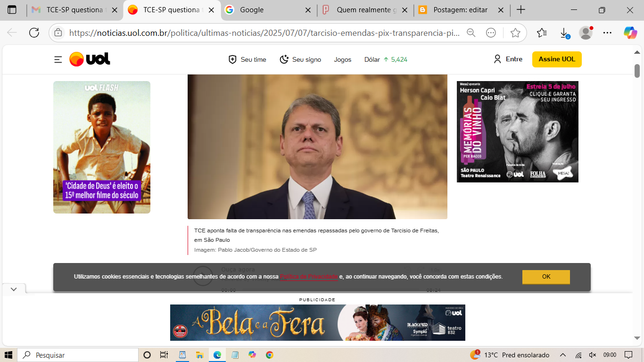This screenshot has height=362, width=644.
Task: Add this page to favorites star
Action: click(x=515, y=33)
